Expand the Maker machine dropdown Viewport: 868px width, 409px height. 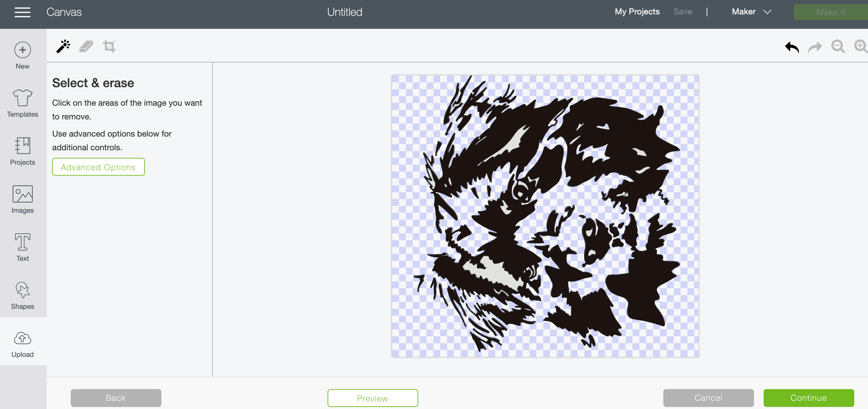[x=752, y=12]
